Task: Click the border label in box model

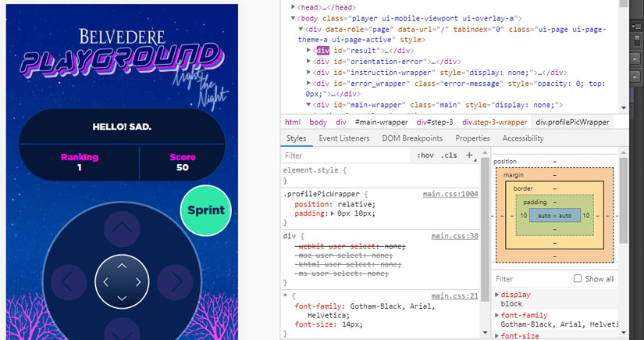Action: tap(523, 188)
